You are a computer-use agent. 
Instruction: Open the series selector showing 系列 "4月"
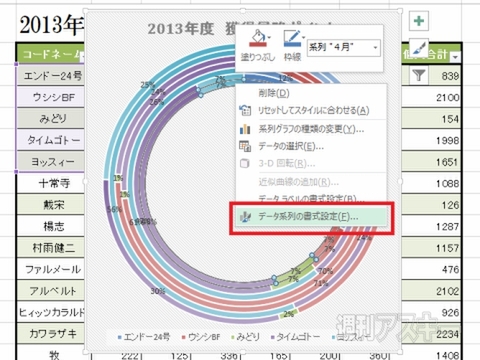tap(343, 48)
